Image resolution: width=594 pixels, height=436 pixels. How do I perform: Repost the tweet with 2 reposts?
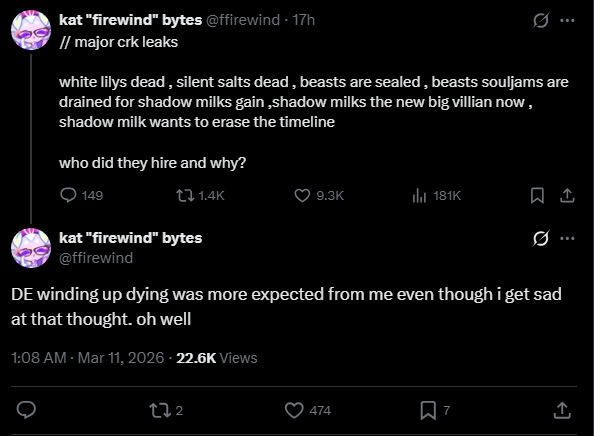[x=166, y=410]
